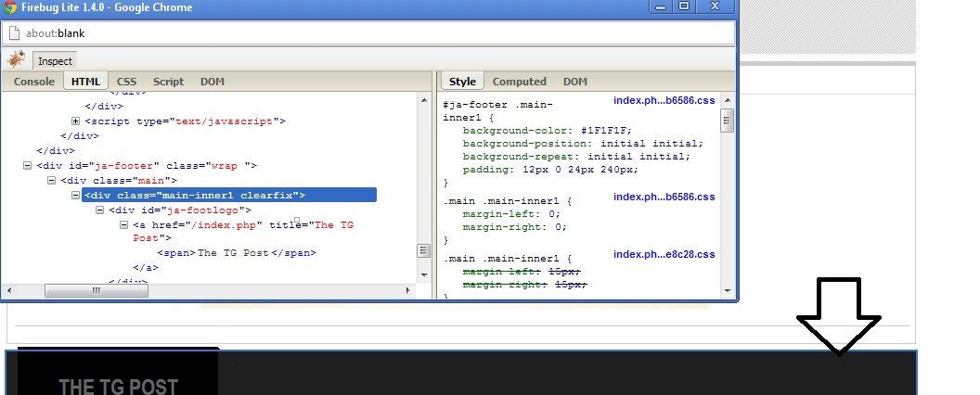Collapse the div class main node
This screenshot has width=980, height=395.
(52, 180)
